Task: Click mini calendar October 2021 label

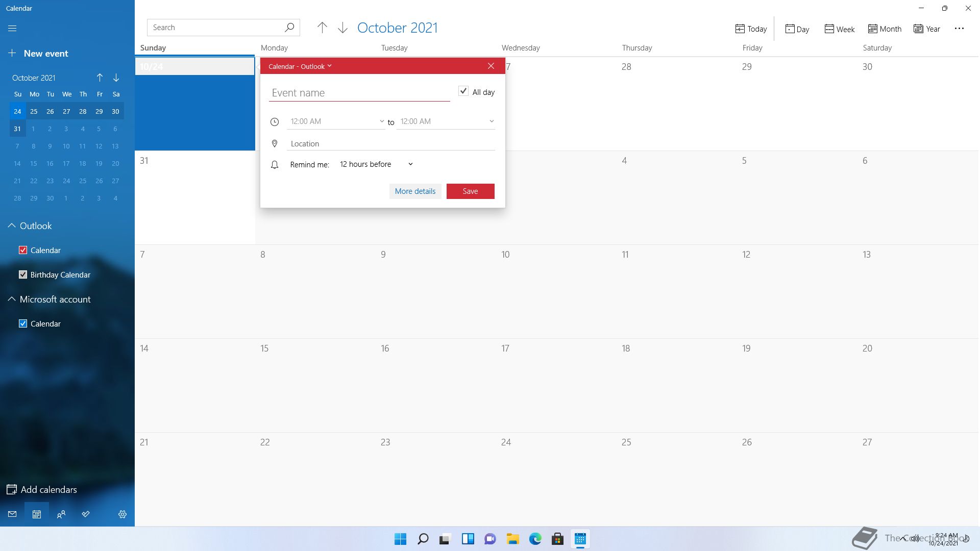Action: coord(34,78)
